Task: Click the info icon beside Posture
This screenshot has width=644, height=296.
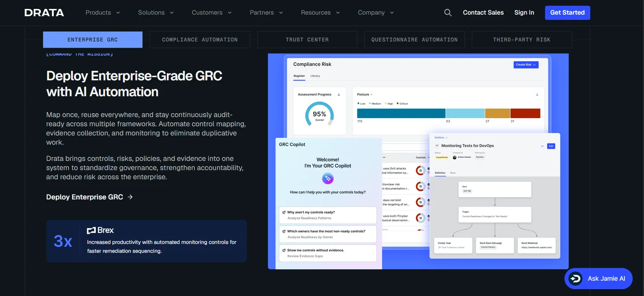Action: 371,94
